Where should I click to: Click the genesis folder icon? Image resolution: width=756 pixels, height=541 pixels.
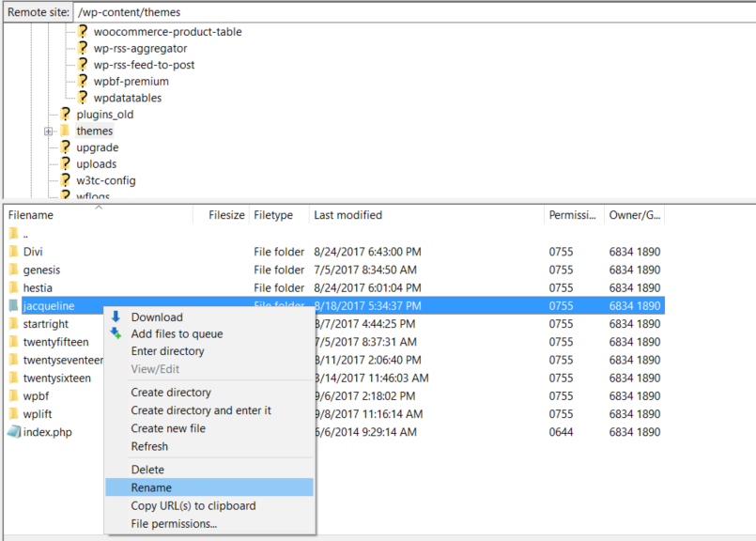(13, 270)
